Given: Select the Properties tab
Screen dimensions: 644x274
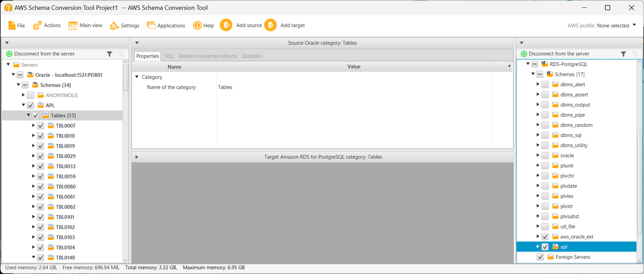Looking at the screenshot, I should tap(148, 56).
